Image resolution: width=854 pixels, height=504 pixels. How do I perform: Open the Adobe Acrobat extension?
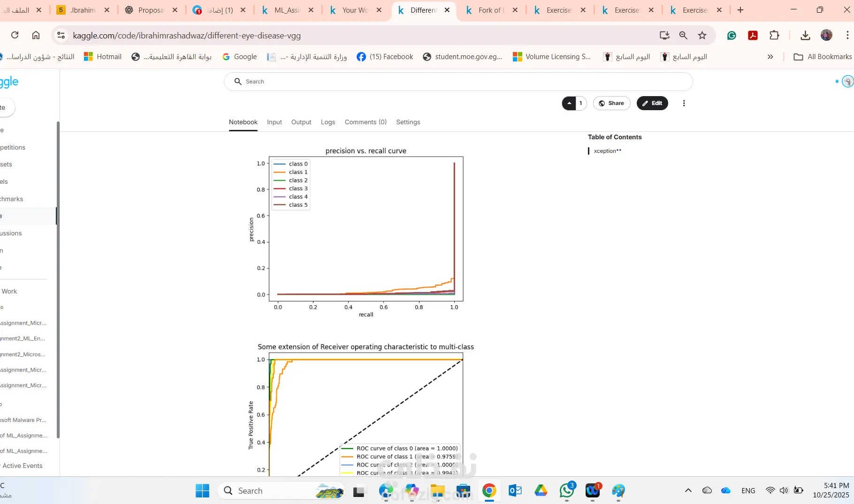(753, 35)
